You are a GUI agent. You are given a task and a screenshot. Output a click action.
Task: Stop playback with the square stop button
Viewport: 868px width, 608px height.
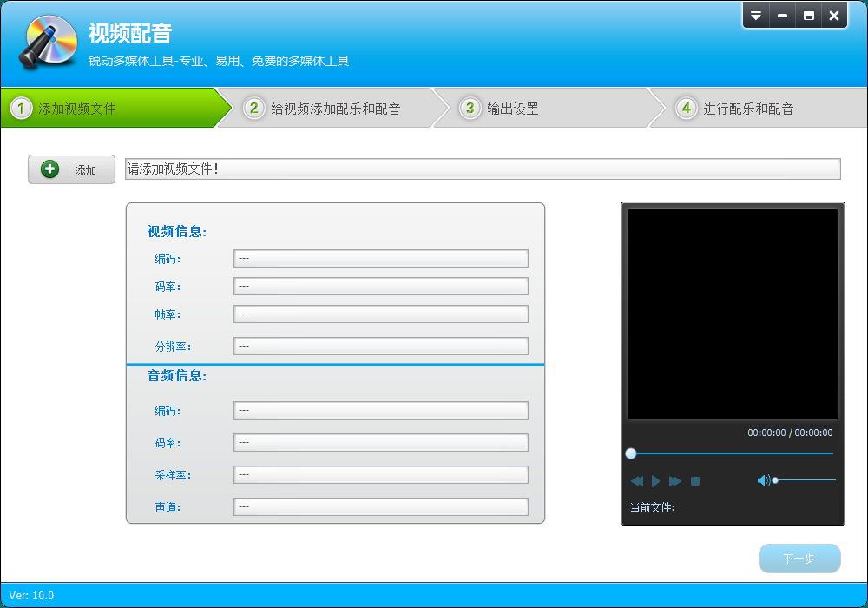tap(695, 481)
